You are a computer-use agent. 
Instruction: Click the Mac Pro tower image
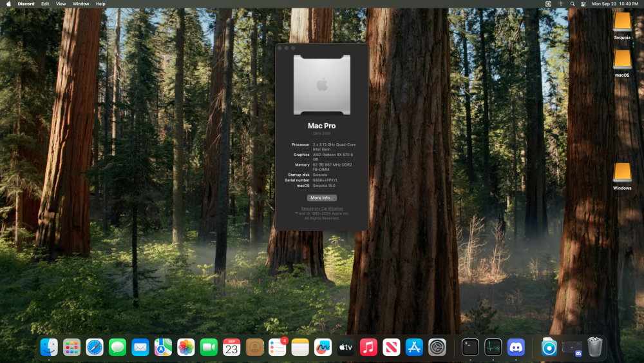(322, 84)
